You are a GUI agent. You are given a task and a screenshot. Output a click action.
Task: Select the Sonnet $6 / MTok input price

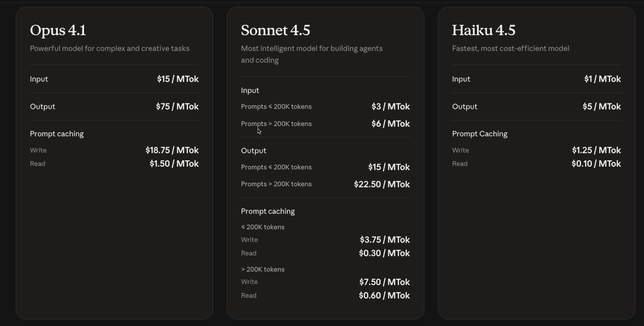pos(391,124)
